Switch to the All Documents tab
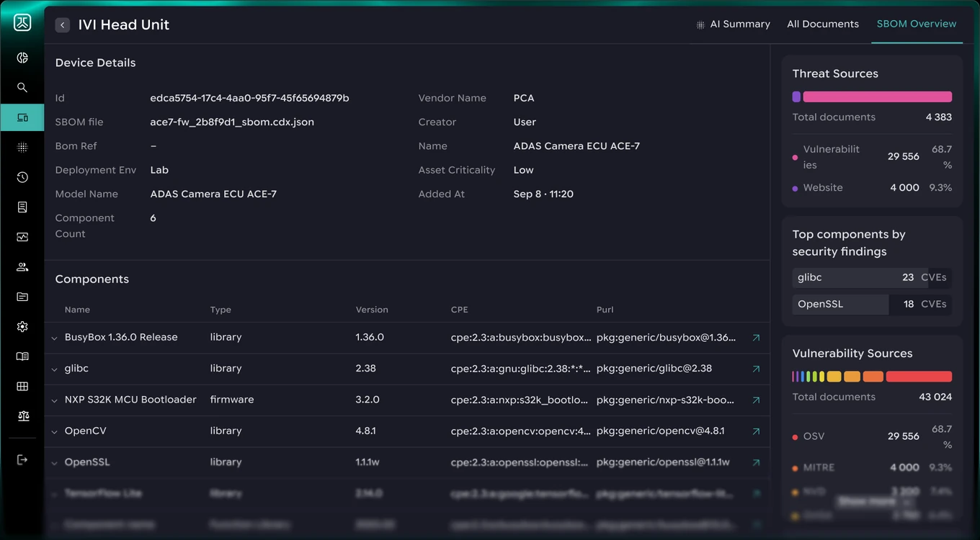Viewport: 980px width, 540px height. click(x=823, y=24)
